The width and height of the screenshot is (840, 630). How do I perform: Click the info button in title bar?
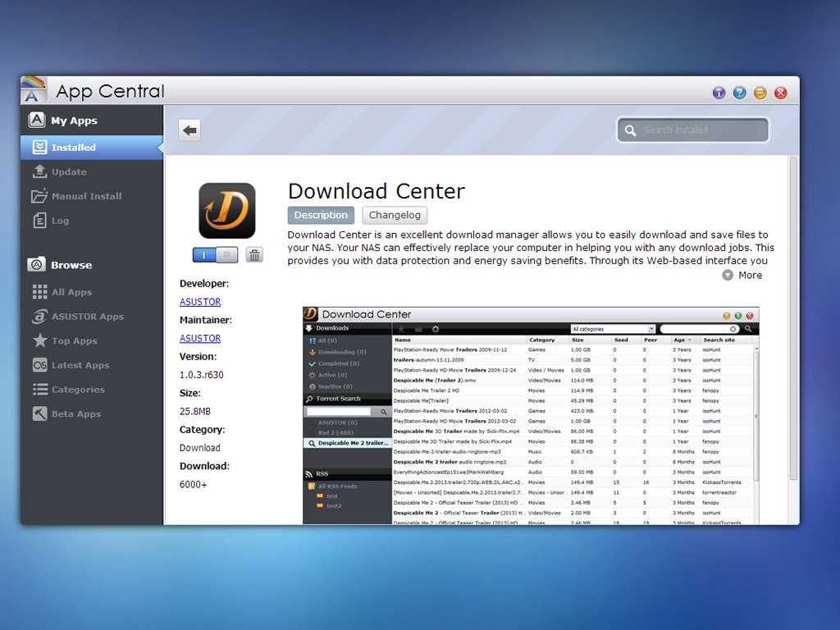[719, 93]
